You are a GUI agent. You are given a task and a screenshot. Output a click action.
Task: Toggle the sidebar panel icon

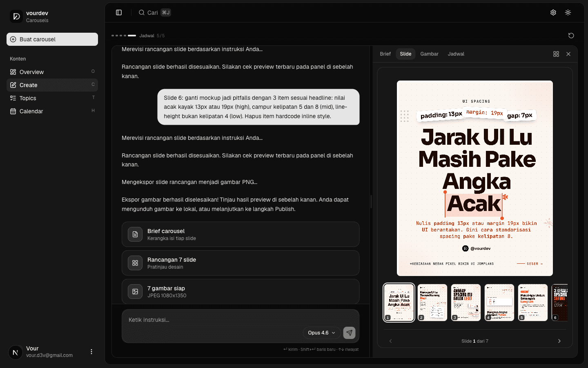click(119, 13)
